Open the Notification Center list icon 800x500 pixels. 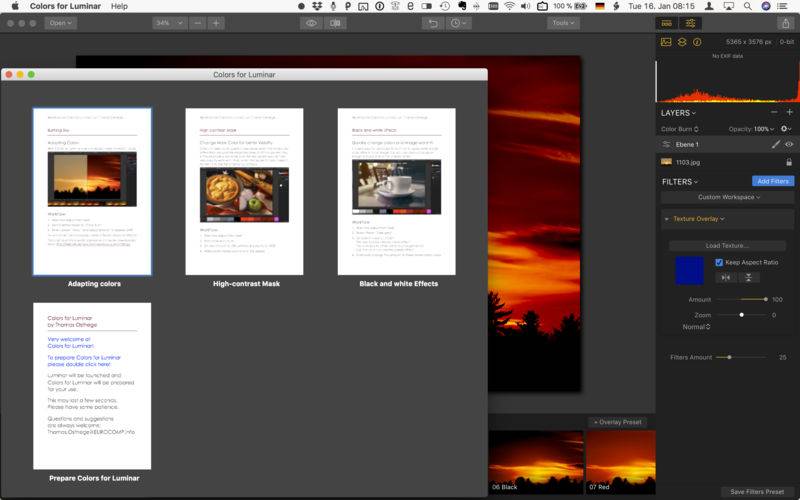[782, 6]
